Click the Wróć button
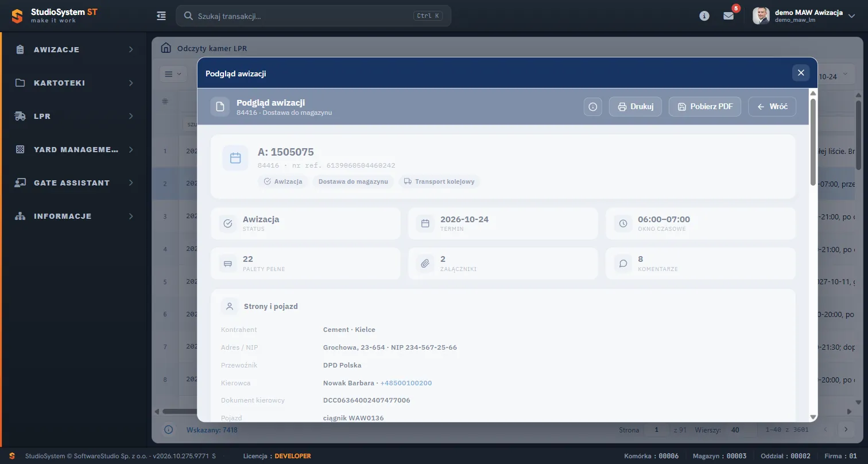 [x=772, y=107]
